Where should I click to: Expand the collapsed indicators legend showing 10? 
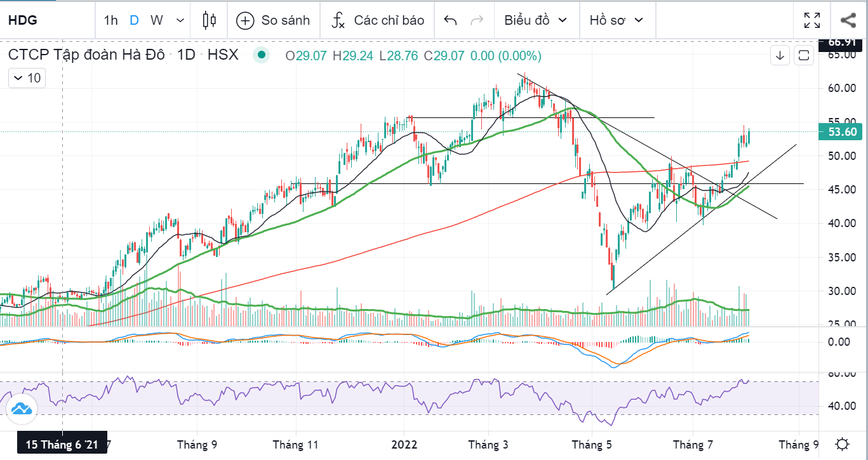27,78
